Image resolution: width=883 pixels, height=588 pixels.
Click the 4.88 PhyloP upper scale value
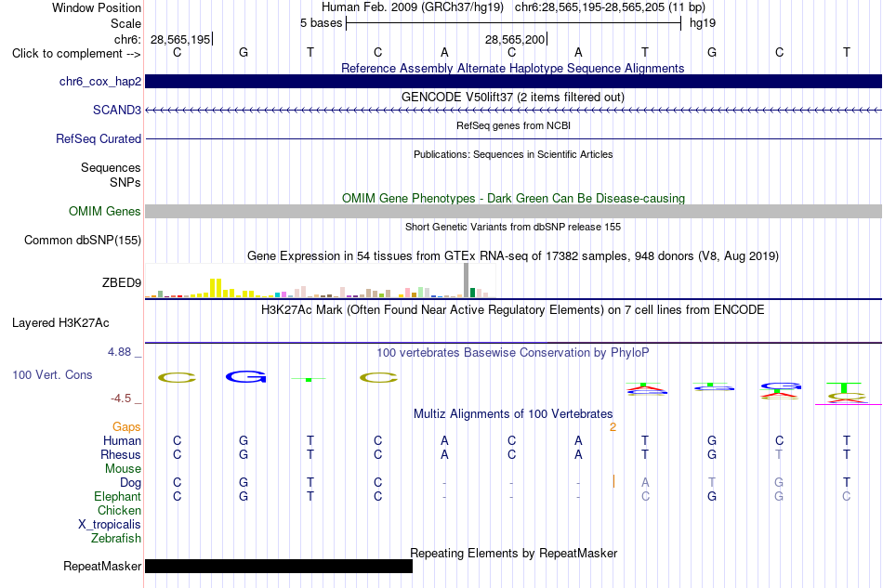click(119, 352)
